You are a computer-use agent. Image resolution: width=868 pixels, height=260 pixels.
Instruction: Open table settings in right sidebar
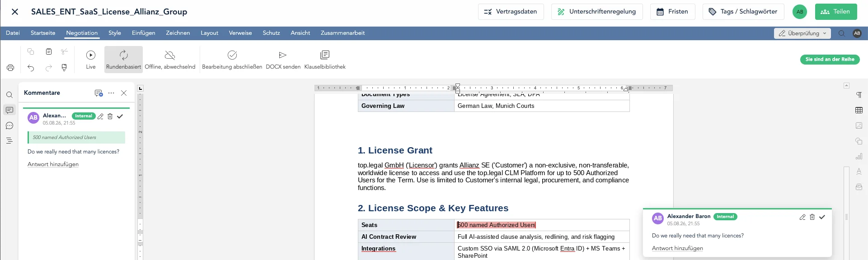[x=859, y=110]
